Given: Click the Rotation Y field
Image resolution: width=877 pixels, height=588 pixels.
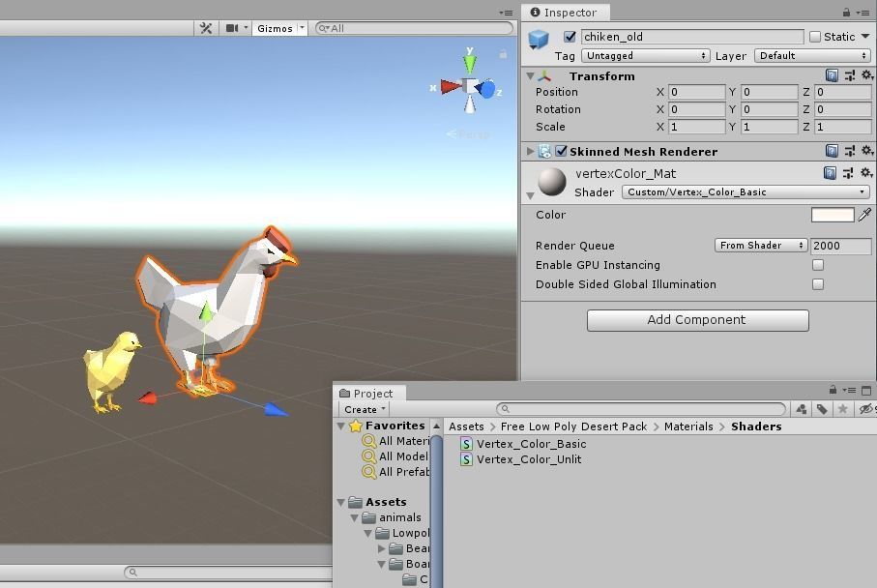Looking at the screenshot, I should click(769, 109).
